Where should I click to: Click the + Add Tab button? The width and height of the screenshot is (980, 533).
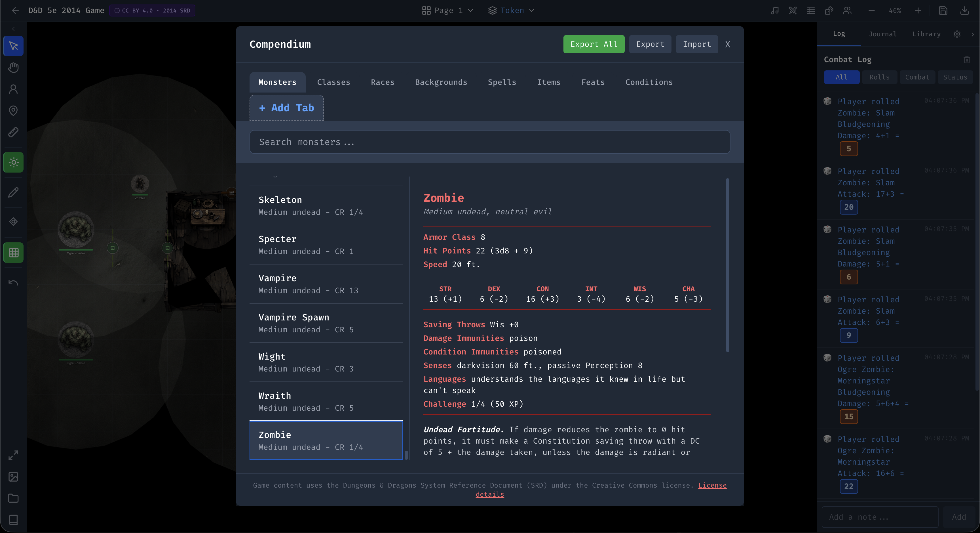point(286,108)
